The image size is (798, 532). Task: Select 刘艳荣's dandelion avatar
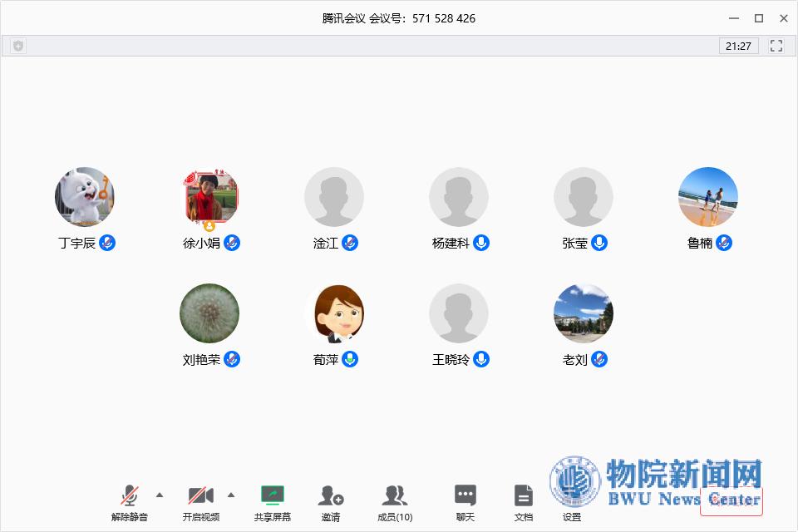[209, 313]
